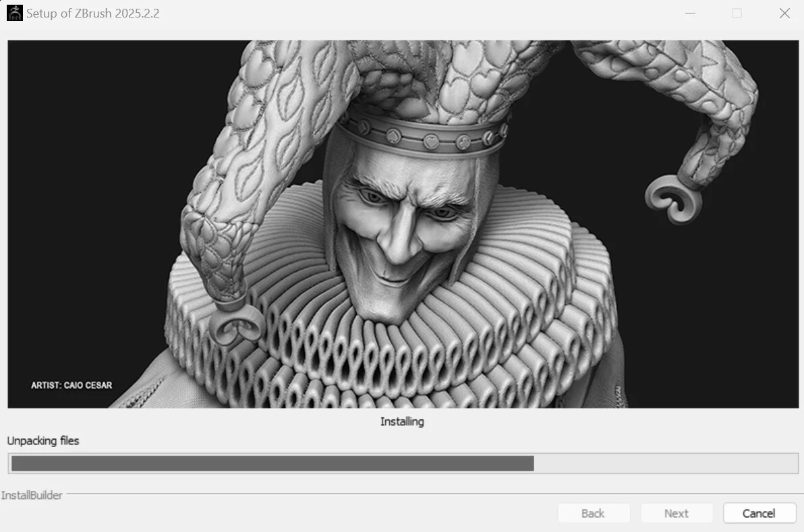This screenshot has height=532, width=804.
Task: Click the disabled Back button
Action: (594, 513)
